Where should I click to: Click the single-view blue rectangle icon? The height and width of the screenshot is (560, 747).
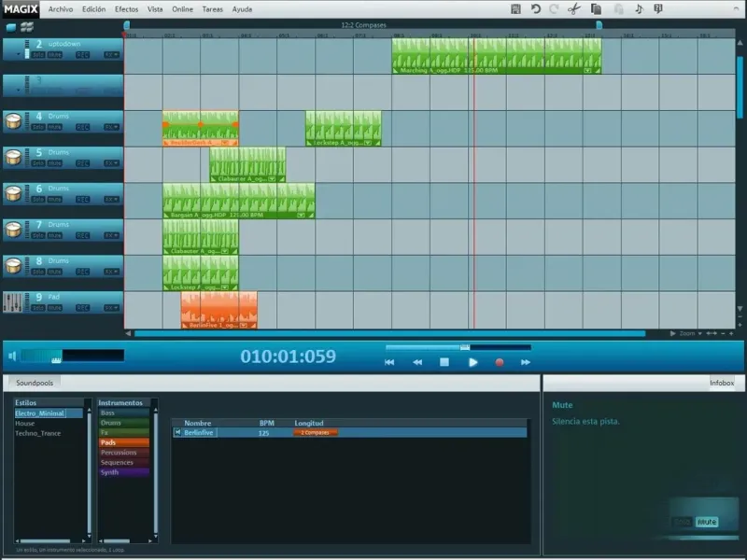tap(10, 28)
